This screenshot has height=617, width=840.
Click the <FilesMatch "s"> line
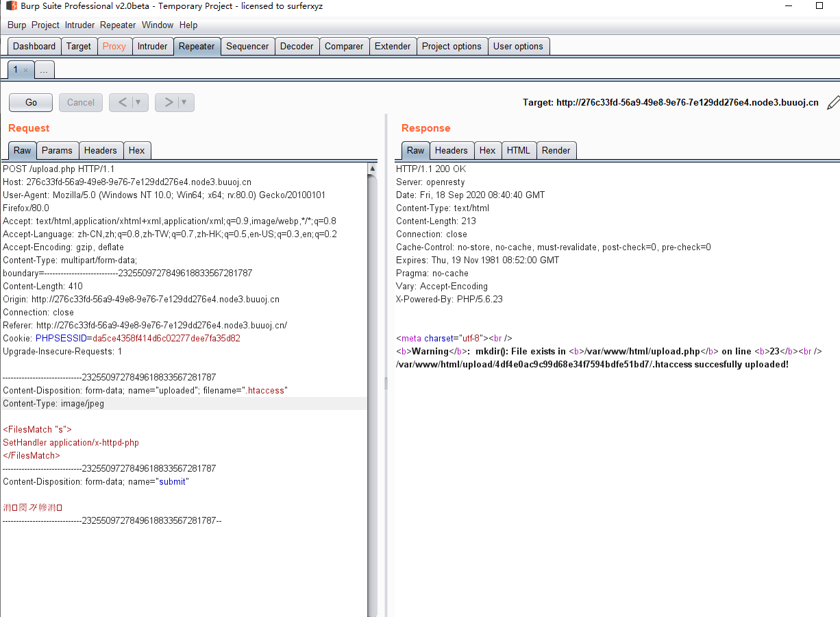coord(37,430)
